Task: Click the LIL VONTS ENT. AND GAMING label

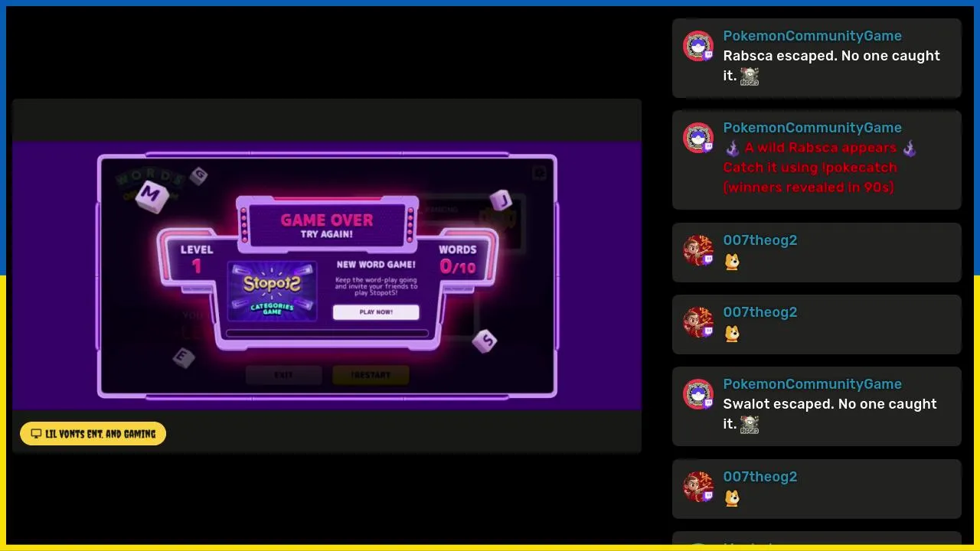Action: 93,434
